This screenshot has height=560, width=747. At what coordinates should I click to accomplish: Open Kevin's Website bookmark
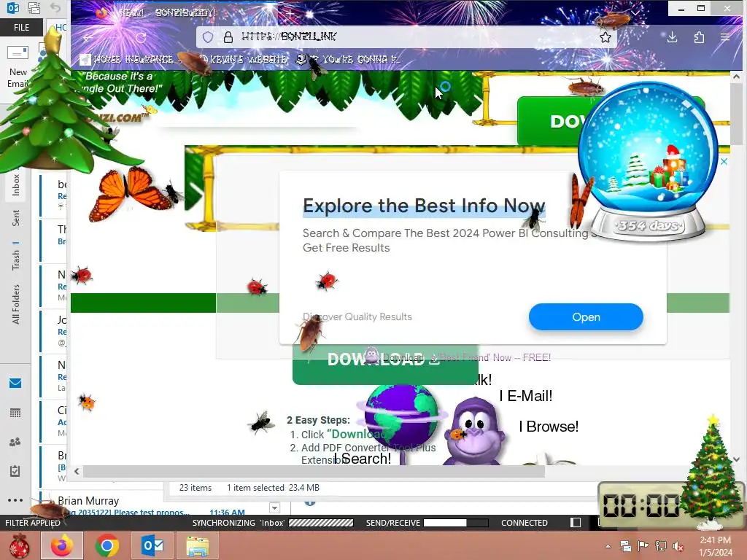click(243, 59)
